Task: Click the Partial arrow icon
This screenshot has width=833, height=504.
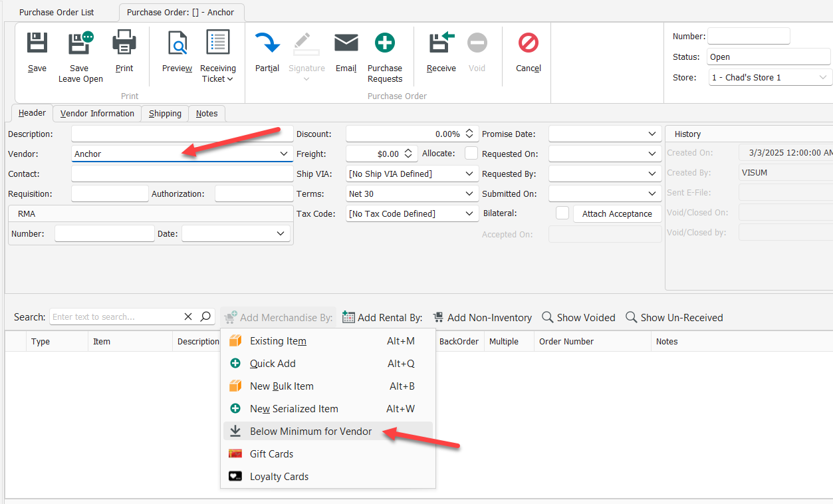Action: coord(267,43)
